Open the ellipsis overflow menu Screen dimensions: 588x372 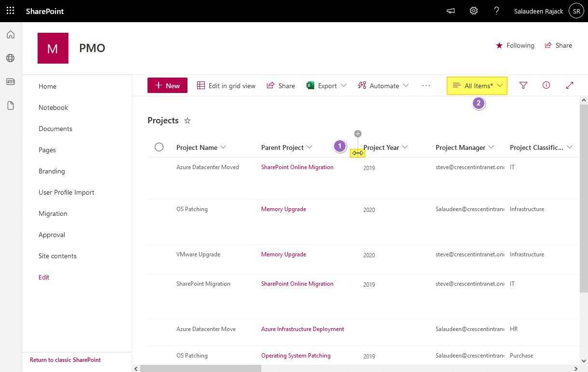[x=426, y=85]
